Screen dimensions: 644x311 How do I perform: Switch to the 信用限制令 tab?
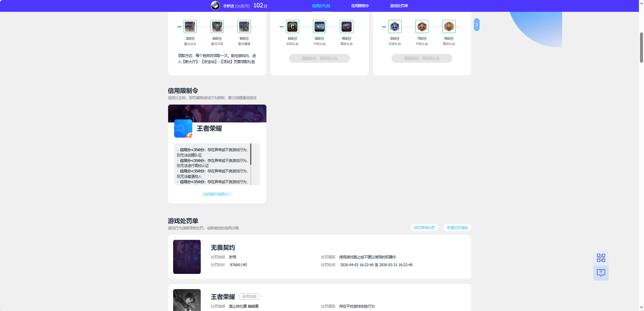pyautogui.click(x=359, y=6)
